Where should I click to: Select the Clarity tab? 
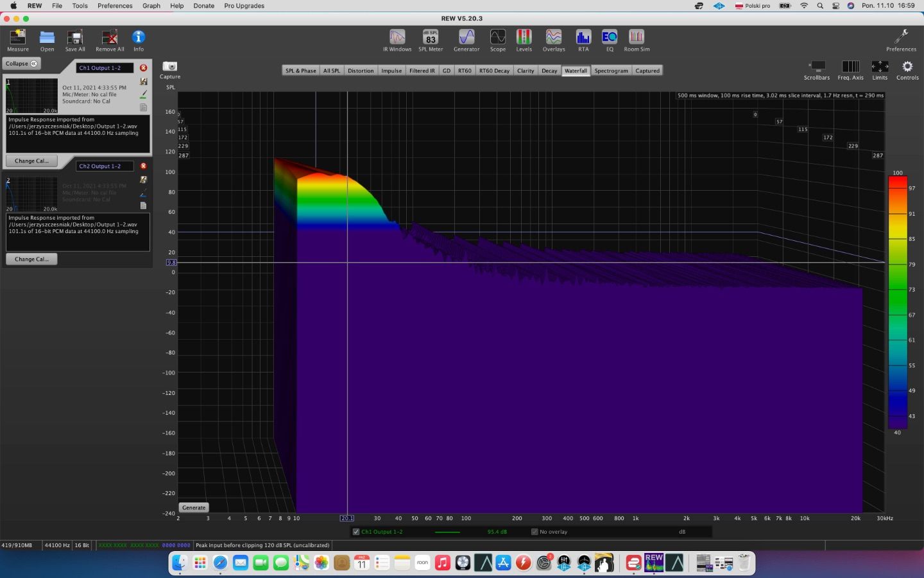click(526, 71)
